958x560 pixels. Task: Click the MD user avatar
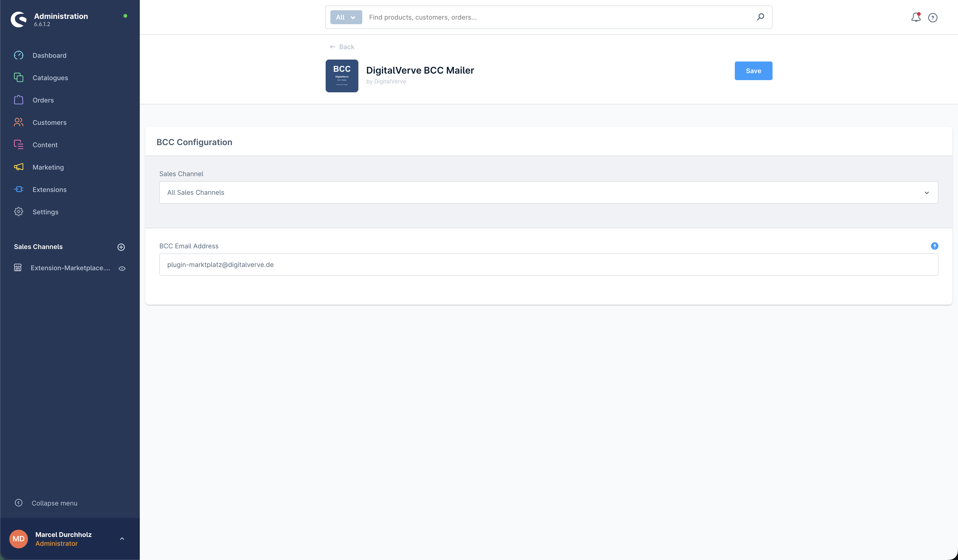tap(19, 539)
